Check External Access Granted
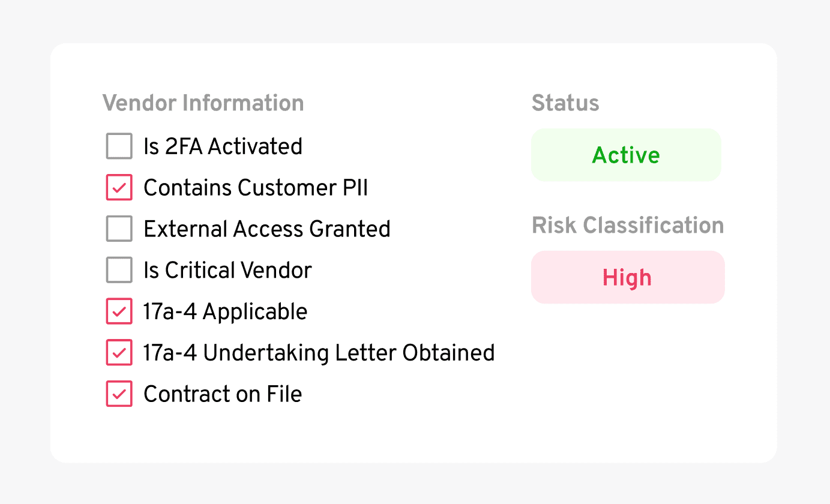The image size is (830, 504). (x=119, y=229)
